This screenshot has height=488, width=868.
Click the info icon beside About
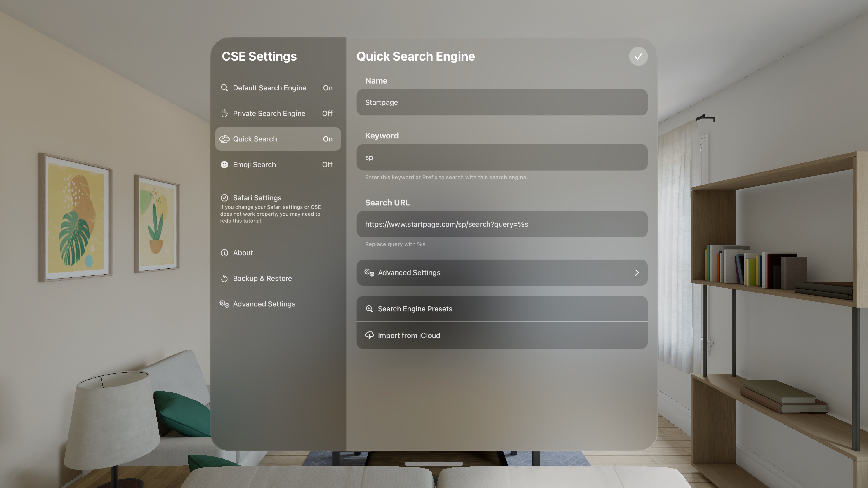pos(224,253)
